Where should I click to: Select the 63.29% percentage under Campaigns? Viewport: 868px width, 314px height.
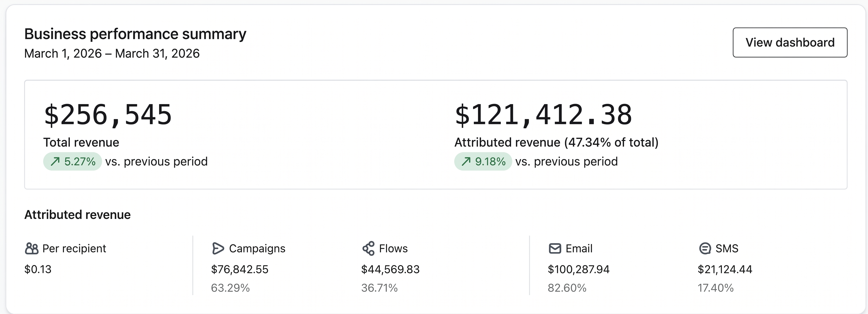coord(230,288)
